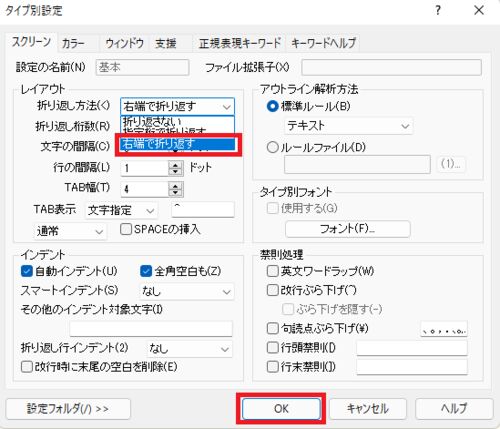500x429 pixels.
Task: Click the TAB幅 value field
Action: tap(145, 189)
